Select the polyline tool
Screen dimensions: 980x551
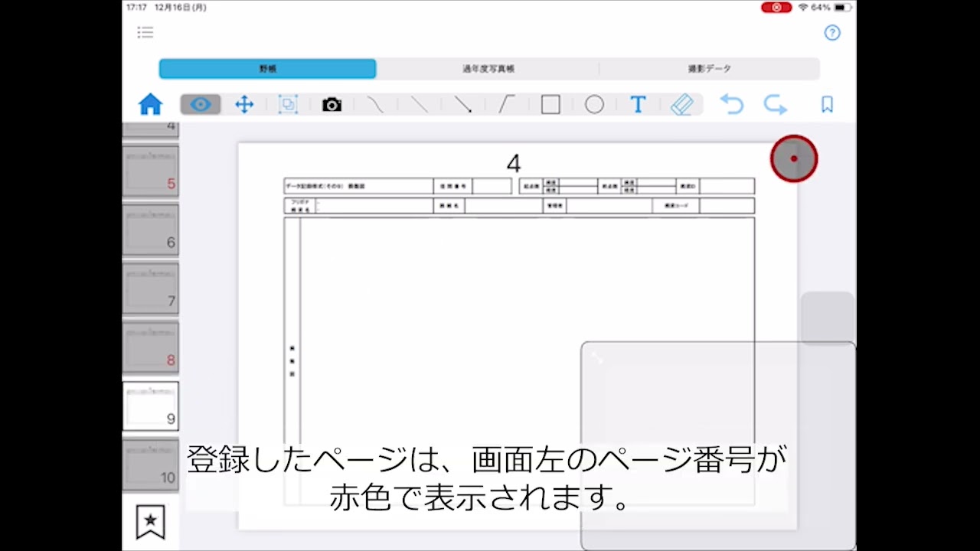tap(506, 104)
